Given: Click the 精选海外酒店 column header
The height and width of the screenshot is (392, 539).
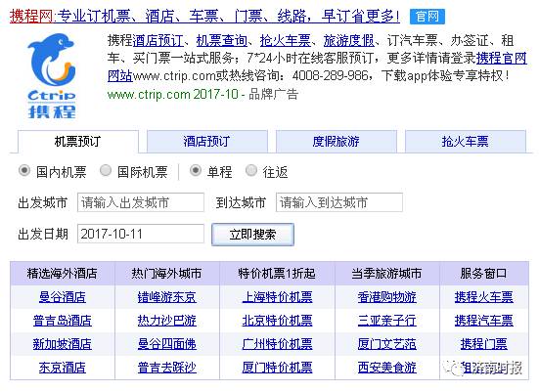Looking at the screenshot, I should tap(63, 274).
